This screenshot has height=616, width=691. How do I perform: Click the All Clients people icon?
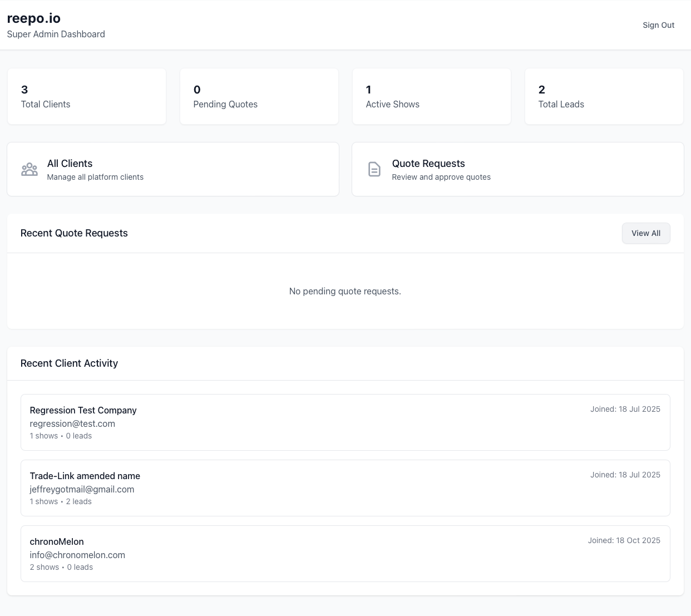click(29, 169)
